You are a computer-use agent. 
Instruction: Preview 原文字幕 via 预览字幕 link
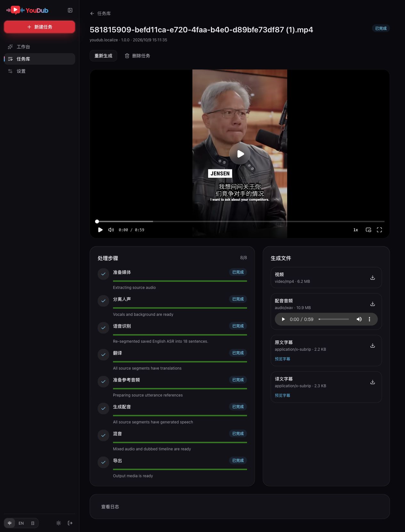282,359
